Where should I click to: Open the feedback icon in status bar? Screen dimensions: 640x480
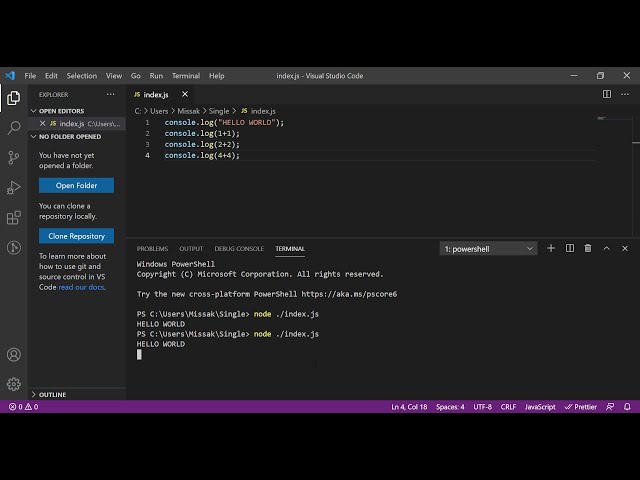tap(610, 407)
